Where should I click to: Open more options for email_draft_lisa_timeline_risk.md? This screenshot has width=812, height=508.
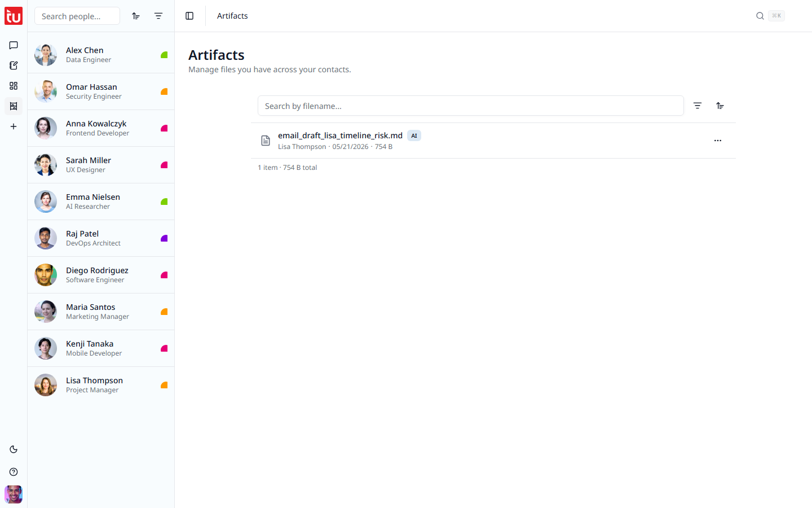718,141
